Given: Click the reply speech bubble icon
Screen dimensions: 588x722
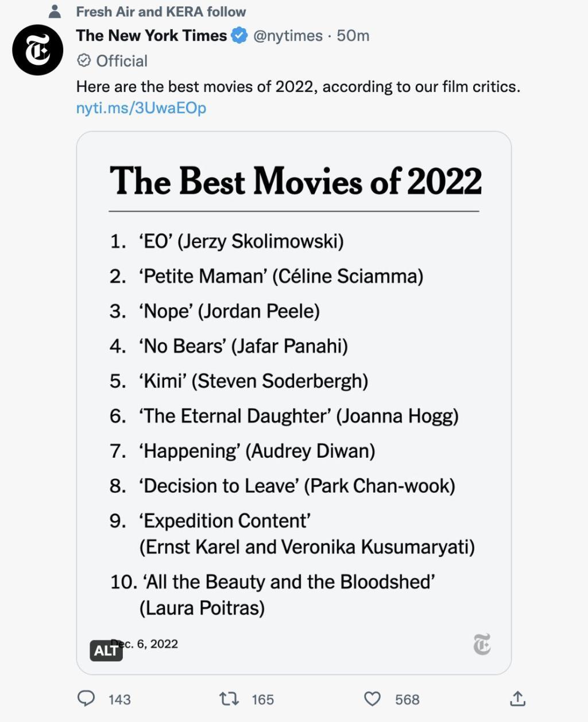Looking at the screenshot, I should [x=86, y=698].
